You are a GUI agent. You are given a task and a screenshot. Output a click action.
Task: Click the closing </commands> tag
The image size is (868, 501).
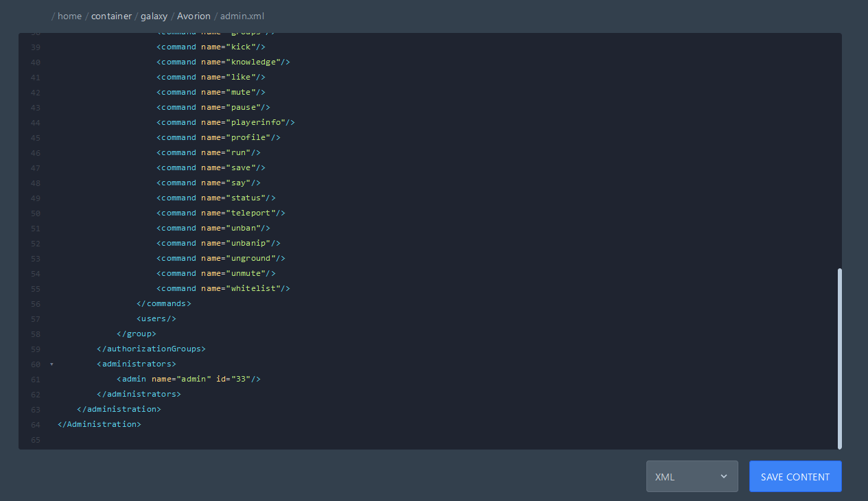(164, 303)
